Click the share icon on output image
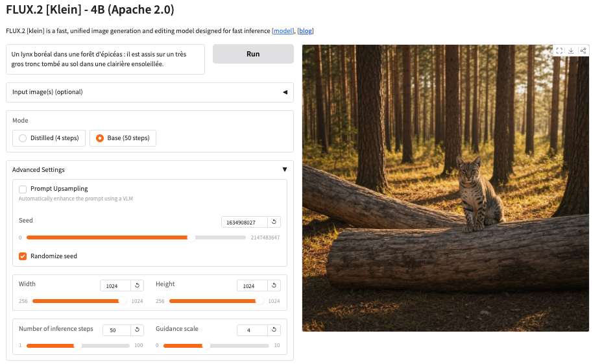Screen dimensions: 602x364 583,51
